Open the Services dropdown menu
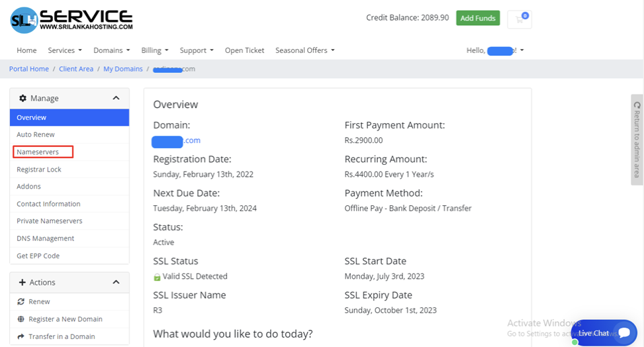 64,50
